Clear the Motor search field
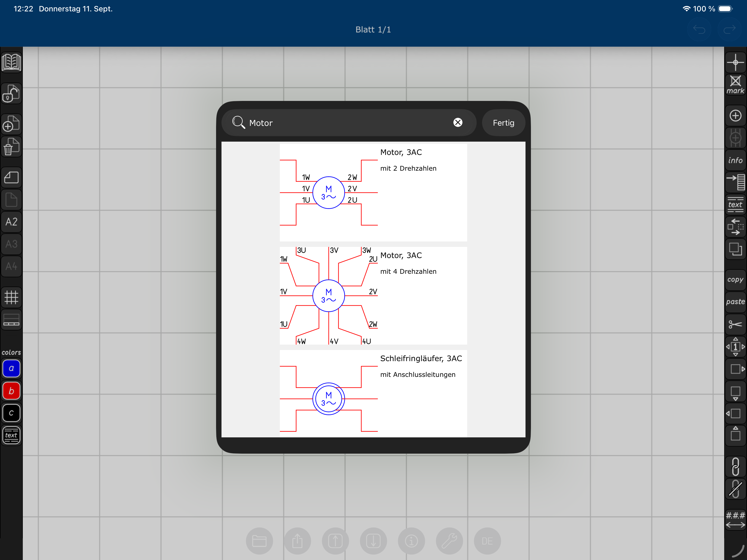 458,123
